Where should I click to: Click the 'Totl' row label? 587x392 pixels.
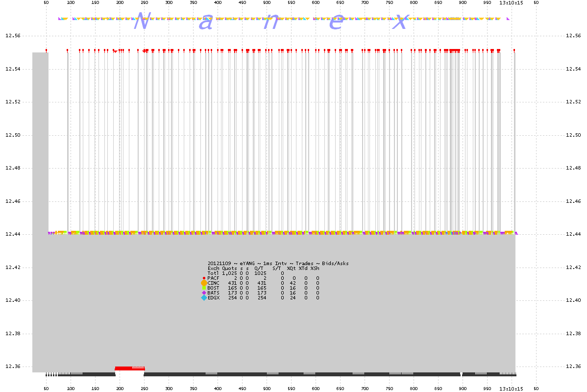click(213, 273)
